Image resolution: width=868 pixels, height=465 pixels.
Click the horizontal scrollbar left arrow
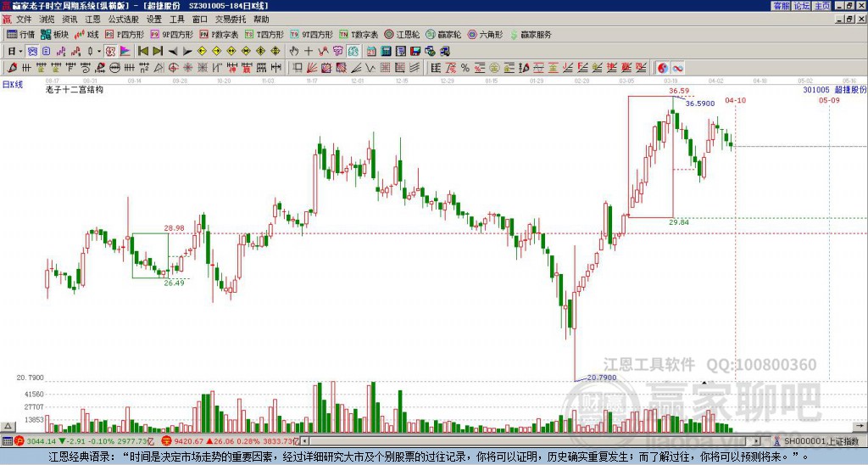[304, 441]
